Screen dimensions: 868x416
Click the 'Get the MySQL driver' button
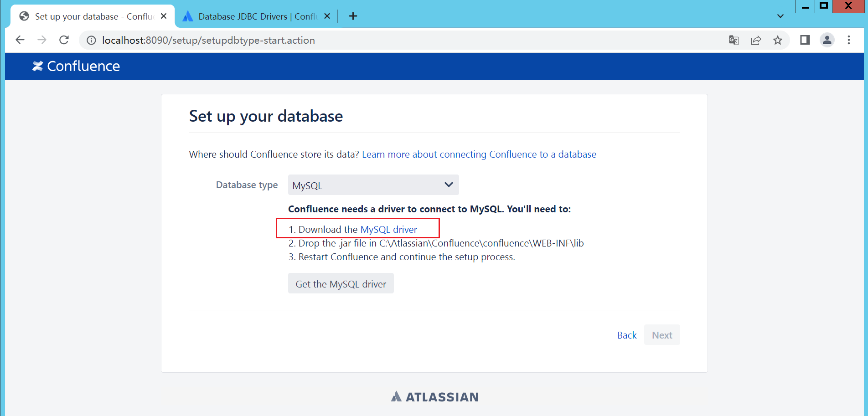[x=341, y=283]
